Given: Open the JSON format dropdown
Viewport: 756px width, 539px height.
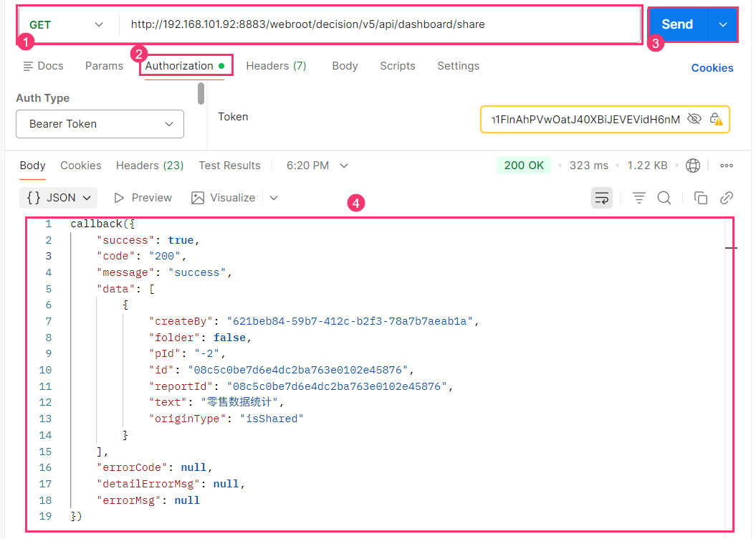Looking at the screenshot, I should (58, 198).
